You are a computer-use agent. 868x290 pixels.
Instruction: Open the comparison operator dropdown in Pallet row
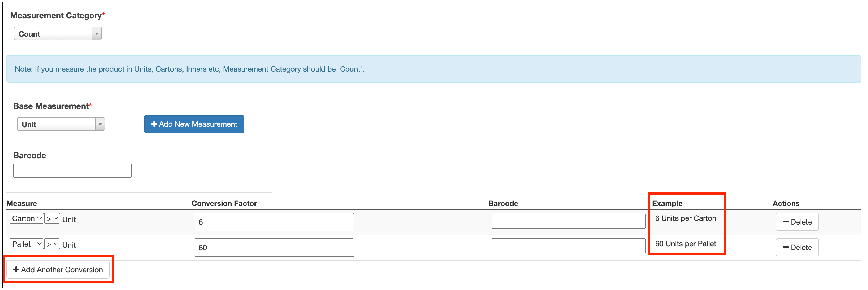pos(52,244)
